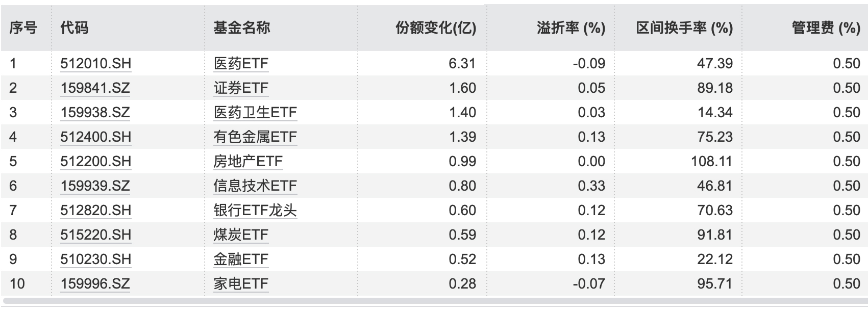Click the horizontal scrollbar below the table
868x312 pixels.
(434, 302)
